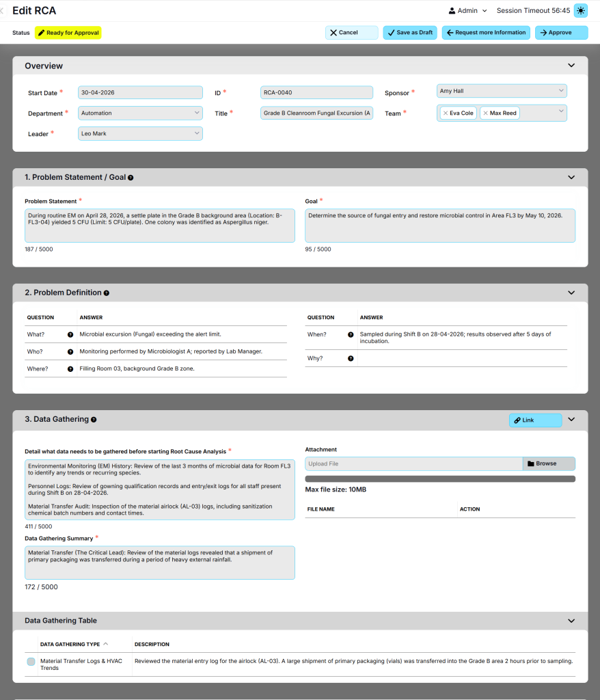Go back using the arrow left of Edit RCA
The height and width of the screenshot is (700, 600).
point(2,11)
